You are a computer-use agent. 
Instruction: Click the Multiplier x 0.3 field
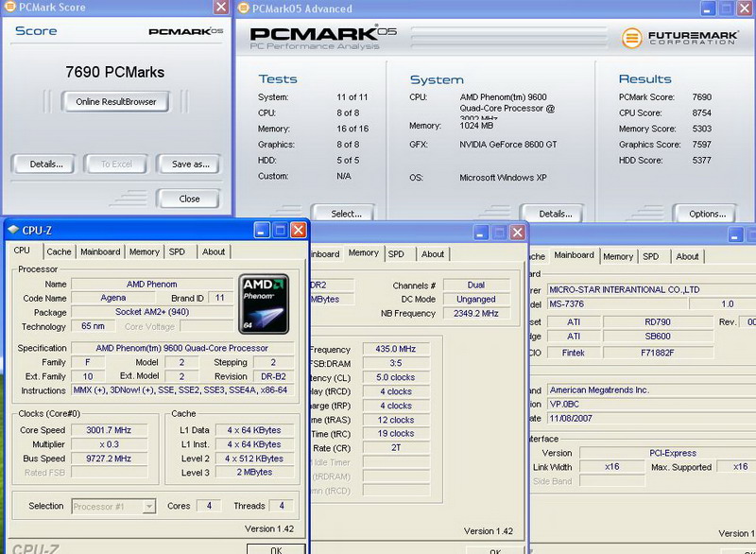(109, 444)
